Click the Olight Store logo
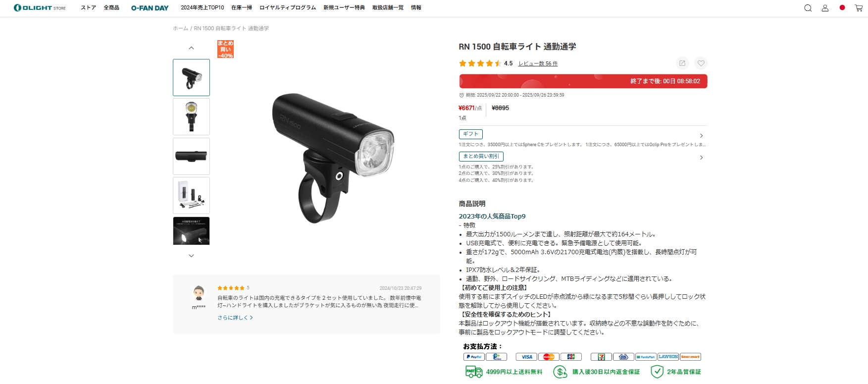 pyautogui.click(x=40, y=8)
